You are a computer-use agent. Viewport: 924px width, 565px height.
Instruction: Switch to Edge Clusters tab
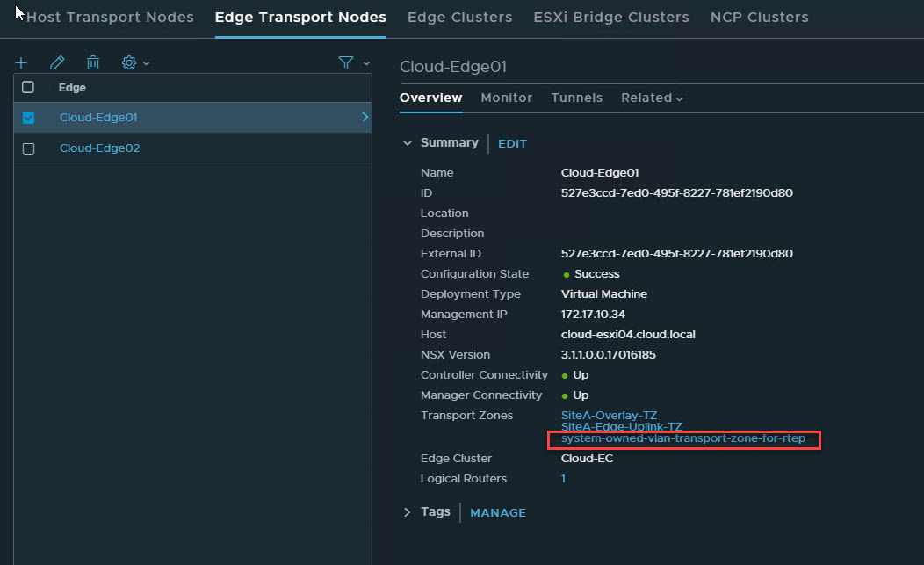pyautogui.click(x=459, y=18)
